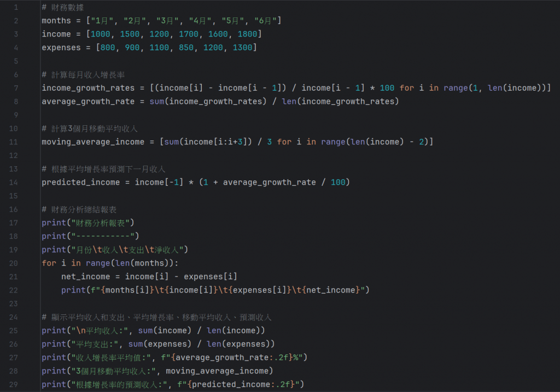Click the value 850 in expenses list
Screen dimensions: 560x392
pyautogui.click(x=186, y=48)
